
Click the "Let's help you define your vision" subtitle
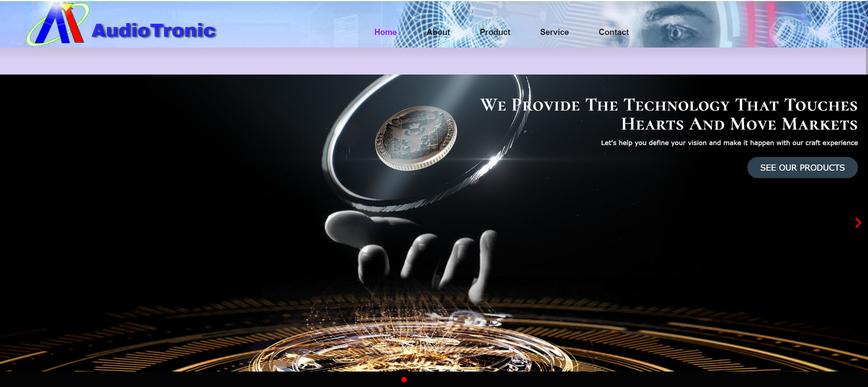click(x=729, y=143)
